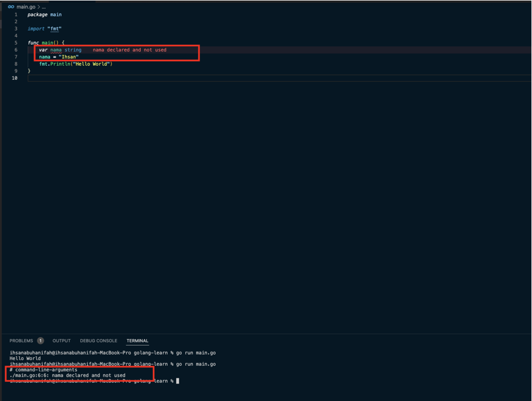The image size is (532, 401).
Task: Click line number 10 in the gutter
Action: (x=15, y=78)
